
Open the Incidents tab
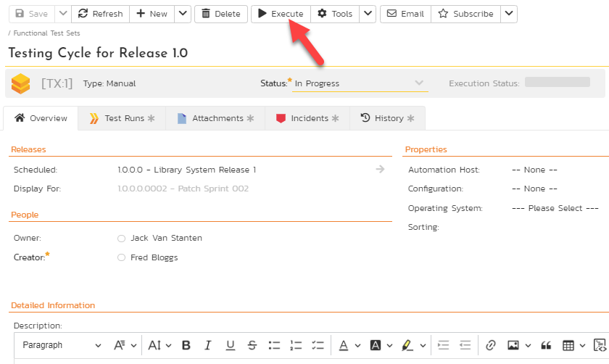pyautogui.click(x=307, y=118)
